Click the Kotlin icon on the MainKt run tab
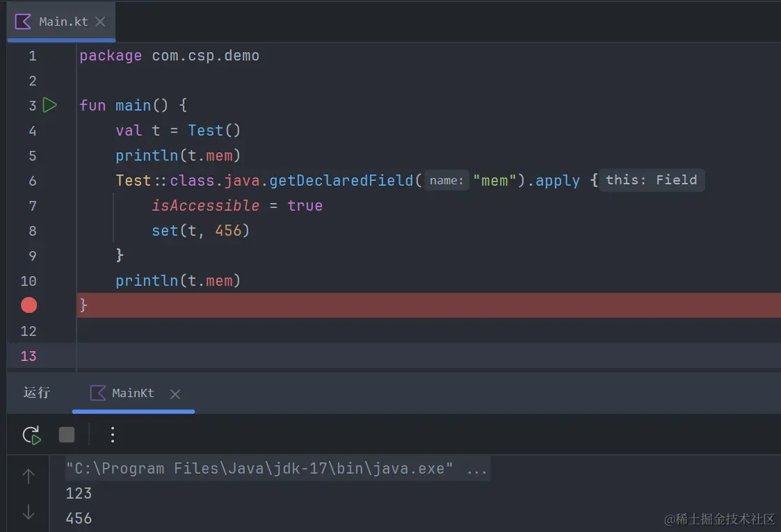This screenshot has width=781, height=532. coord(97,393)
